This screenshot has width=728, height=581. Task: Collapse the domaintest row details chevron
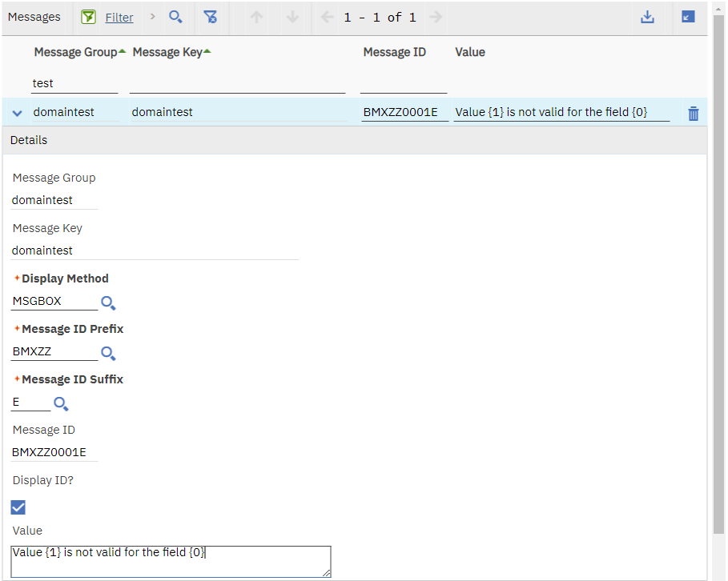point(17,113)
